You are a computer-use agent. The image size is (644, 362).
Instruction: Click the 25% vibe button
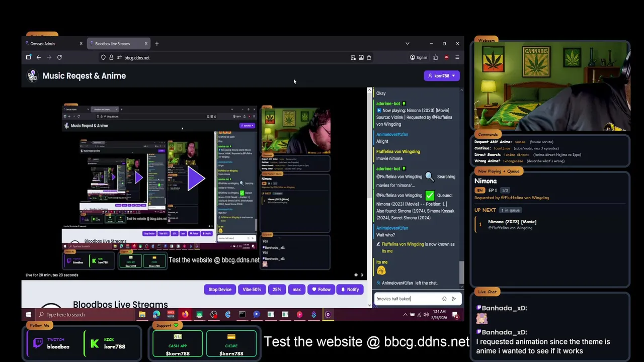point(277,290)
